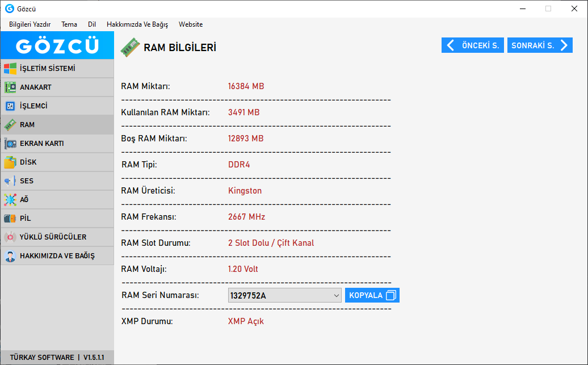This screenshot has height=365, width=588.
Task: Click the Website menu item
Action: [x=191, y=24]
